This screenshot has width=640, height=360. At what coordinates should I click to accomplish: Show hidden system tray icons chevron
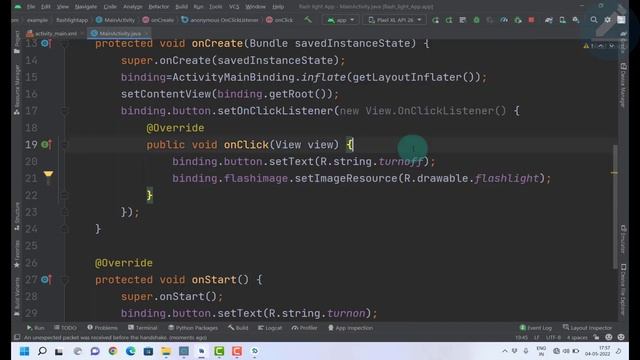505,351
